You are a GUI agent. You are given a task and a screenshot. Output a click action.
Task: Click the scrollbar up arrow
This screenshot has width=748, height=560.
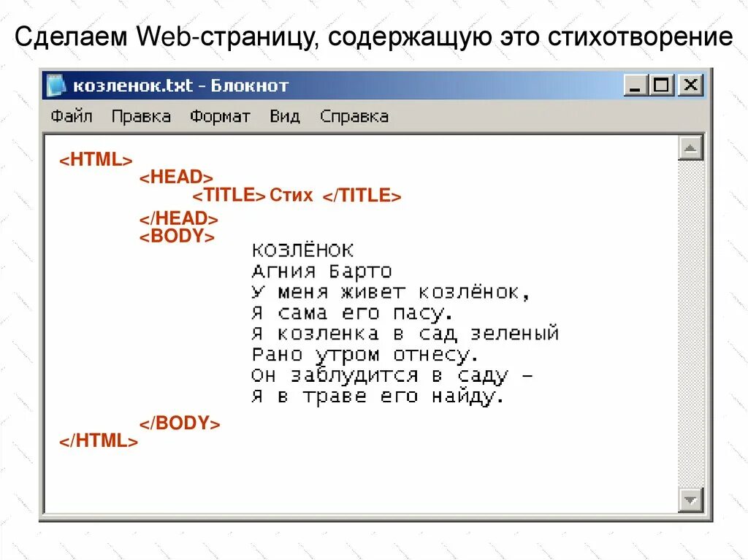(690, 148)
